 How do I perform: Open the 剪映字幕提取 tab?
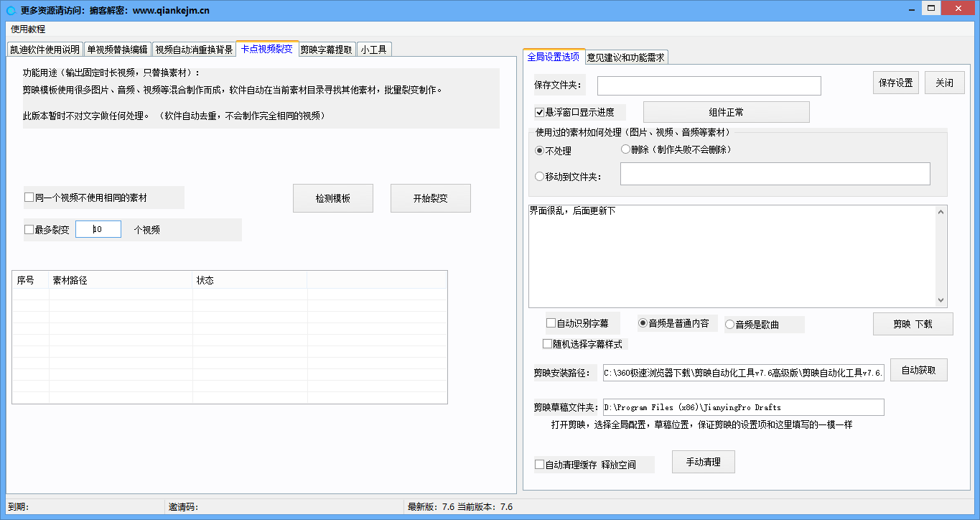(327, 49)
